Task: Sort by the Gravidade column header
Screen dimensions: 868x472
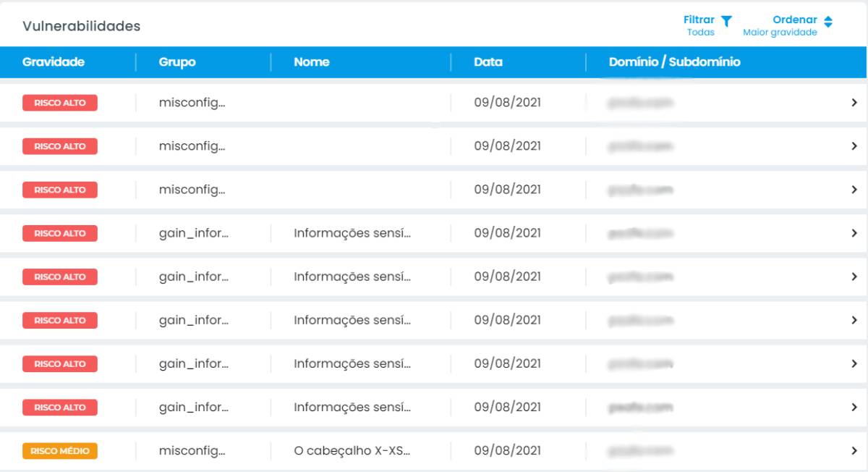Action: click(54, 62)
